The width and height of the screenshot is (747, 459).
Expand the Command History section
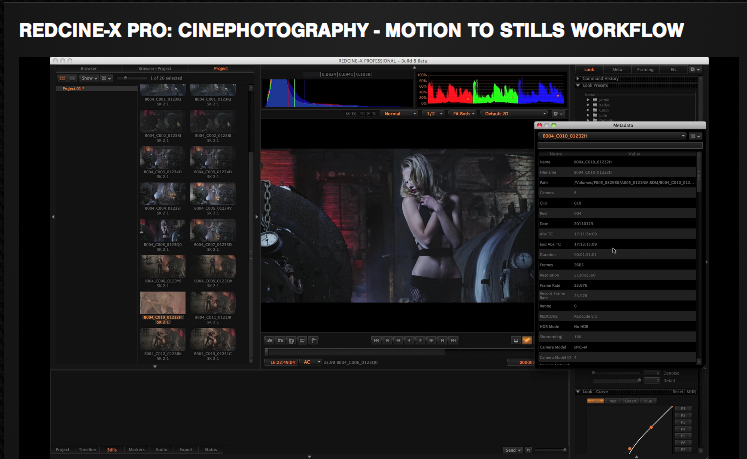578,79
